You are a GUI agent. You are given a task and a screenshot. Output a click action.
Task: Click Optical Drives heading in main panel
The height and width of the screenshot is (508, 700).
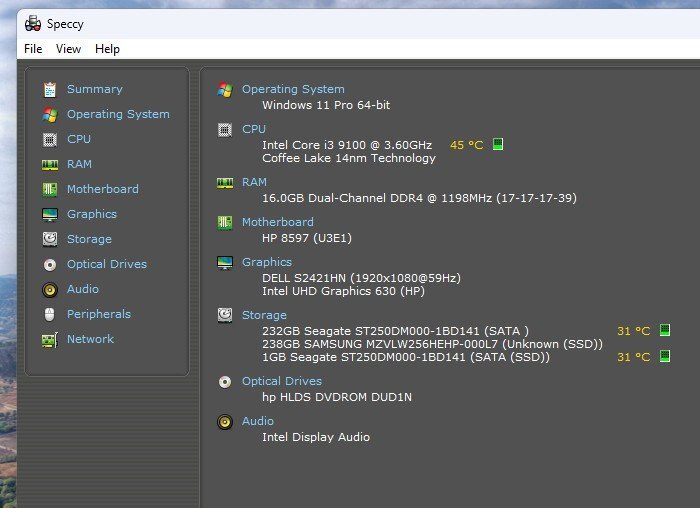(282, 381)
